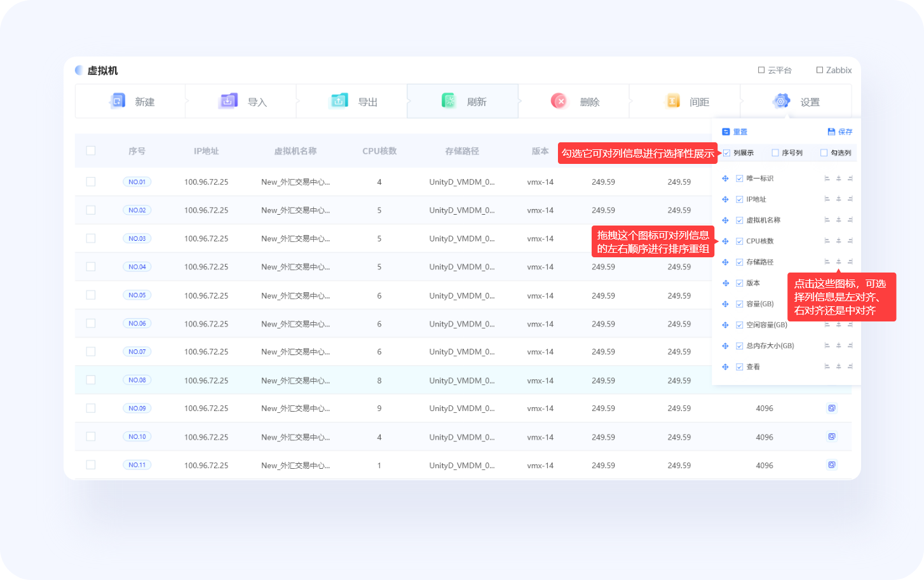Set CPU核数 column to right align
The width and height of the screenshot is (924, 580).
(x=850, y=241)
